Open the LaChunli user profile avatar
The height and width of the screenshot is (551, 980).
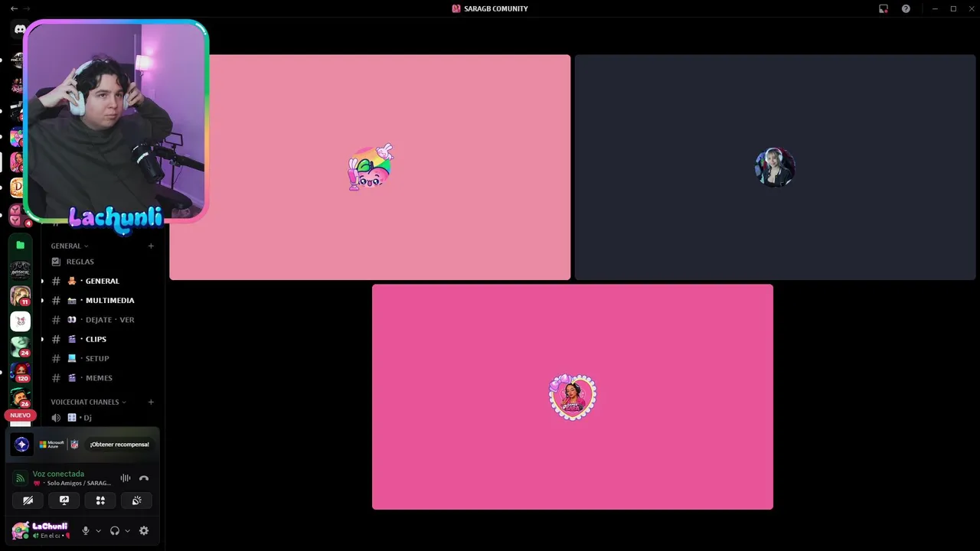20,530
